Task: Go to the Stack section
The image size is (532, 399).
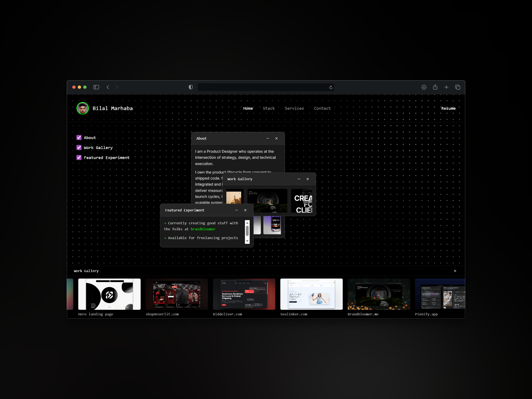Action: 268,108
